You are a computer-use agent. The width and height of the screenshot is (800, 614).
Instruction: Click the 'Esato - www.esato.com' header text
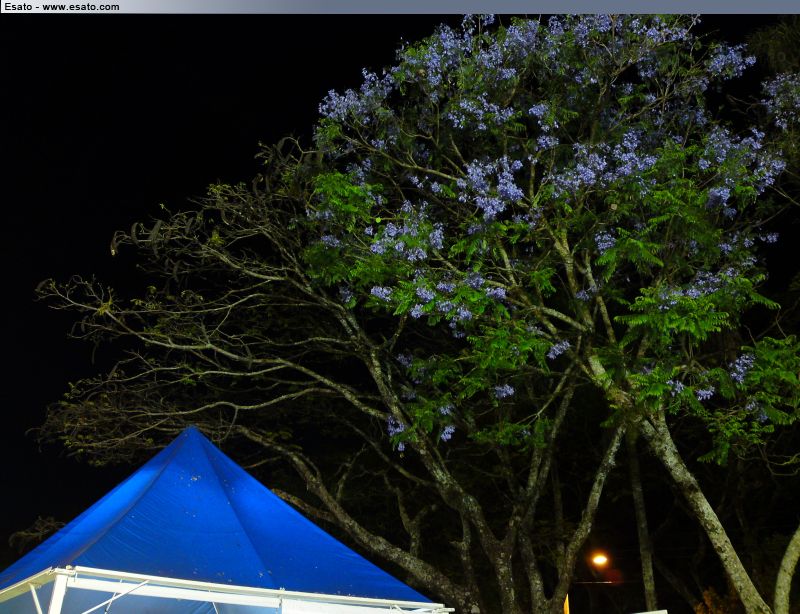pos(62,7)
